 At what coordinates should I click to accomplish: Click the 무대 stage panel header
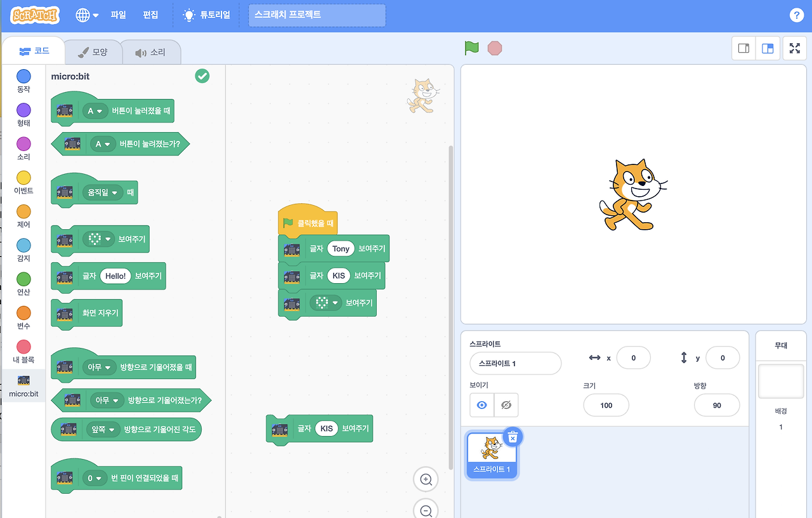pos(781,345)
